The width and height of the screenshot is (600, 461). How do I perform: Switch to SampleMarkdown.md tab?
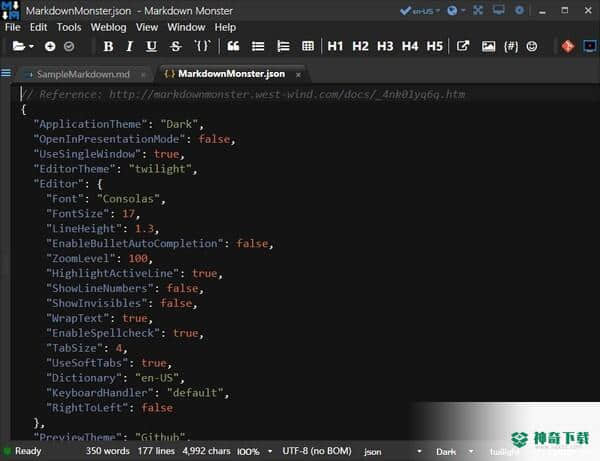point(83,74)
